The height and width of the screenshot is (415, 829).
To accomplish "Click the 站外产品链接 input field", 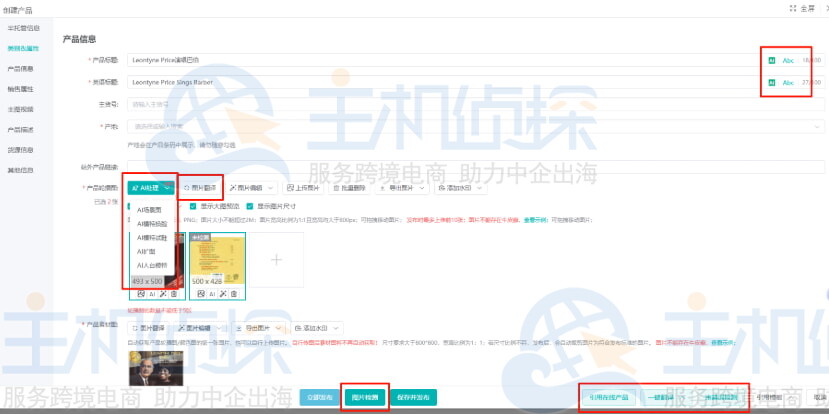I will (x=476, y=167).
